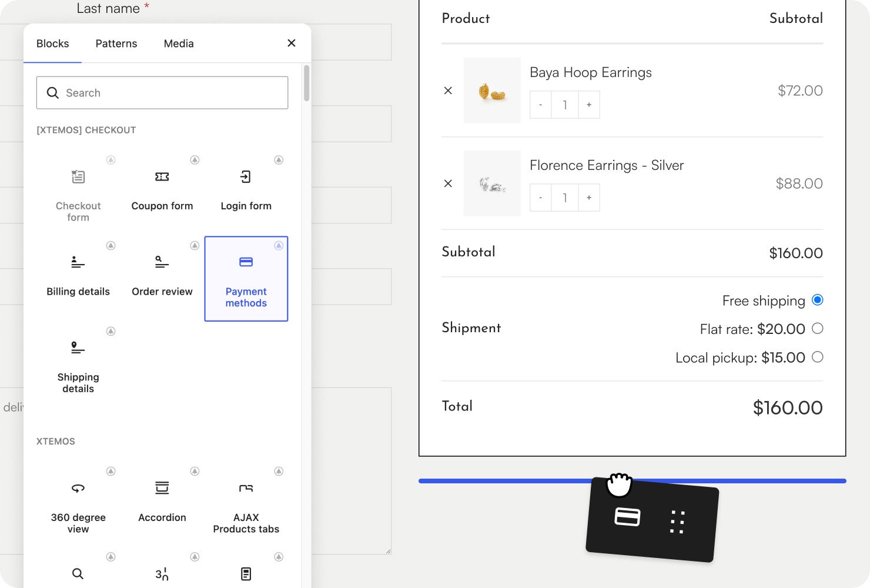Open Florence Earrings - Silver thumbnail
This screenshot has height=588, width=870.
coord(492,183)
